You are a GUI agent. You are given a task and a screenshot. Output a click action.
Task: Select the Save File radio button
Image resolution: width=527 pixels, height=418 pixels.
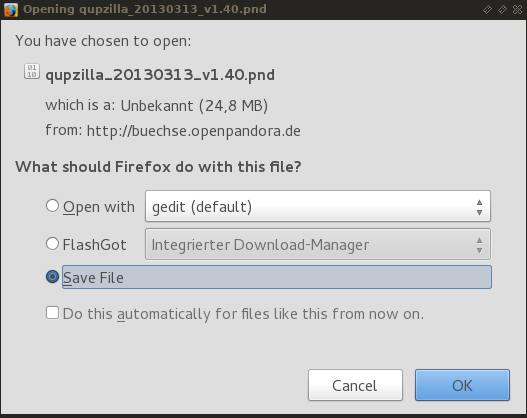(x=52, y=277)
